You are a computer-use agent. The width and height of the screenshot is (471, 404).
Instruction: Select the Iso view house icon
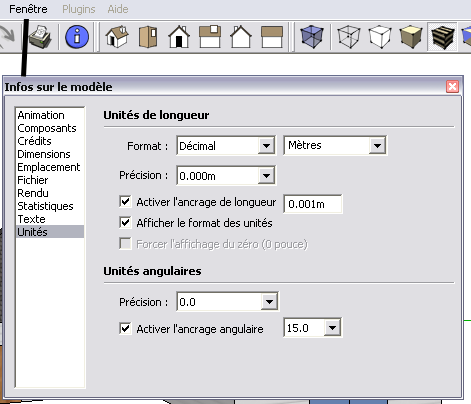tap(117, 37)
